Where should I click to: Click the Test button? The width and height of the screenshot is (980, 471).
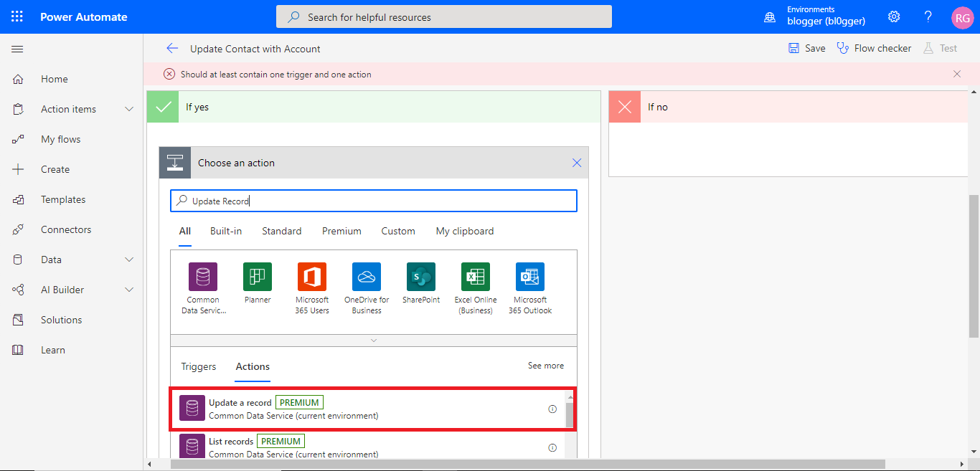click(x=940, y=48)
